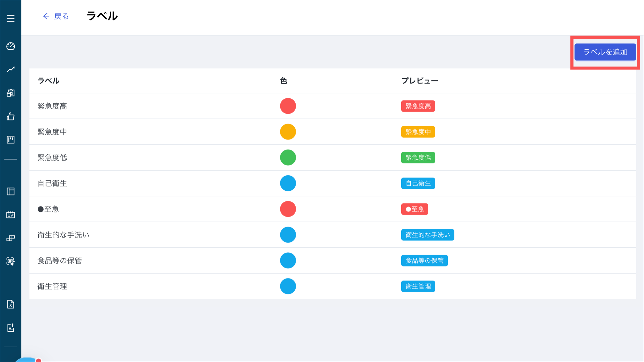Open the trend line analytics icon

coord(11,69)
